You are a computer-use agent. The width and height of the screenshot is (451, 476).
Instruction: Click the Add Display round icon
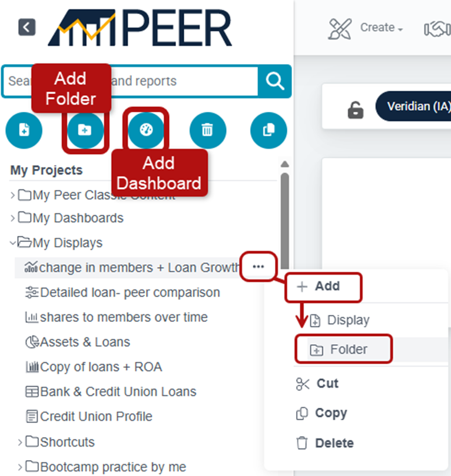pos(24,130)
